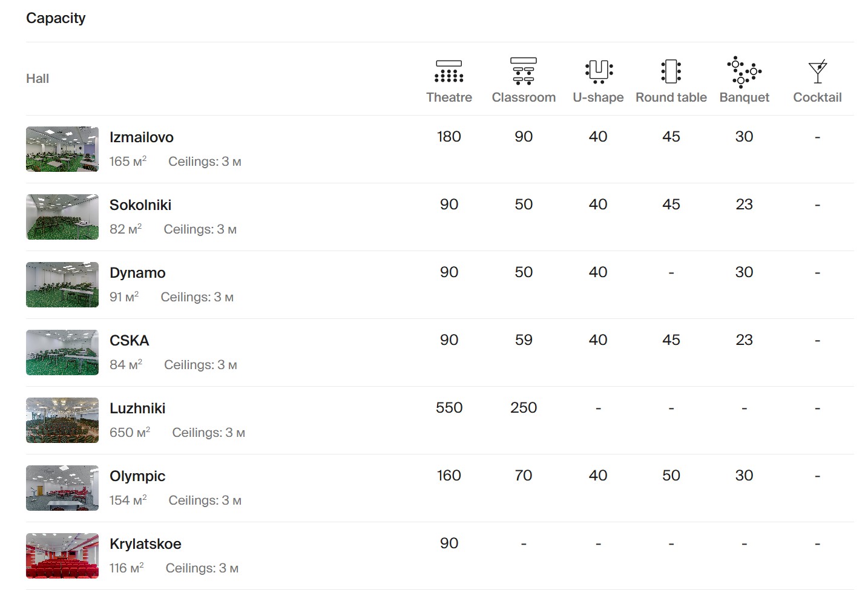868x590 pixels.
Task: Open the Sokolniki hall photo thumbnail
Action: pyautogui.click(x=62, y=217)
